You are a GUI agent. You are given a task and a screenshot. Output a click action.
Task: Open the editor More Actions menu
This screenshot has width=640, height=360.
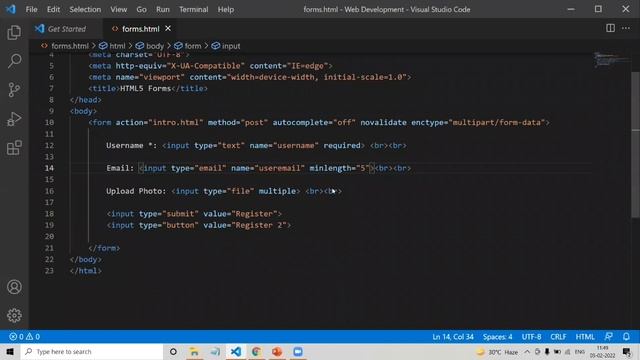[x=626, y=28]
